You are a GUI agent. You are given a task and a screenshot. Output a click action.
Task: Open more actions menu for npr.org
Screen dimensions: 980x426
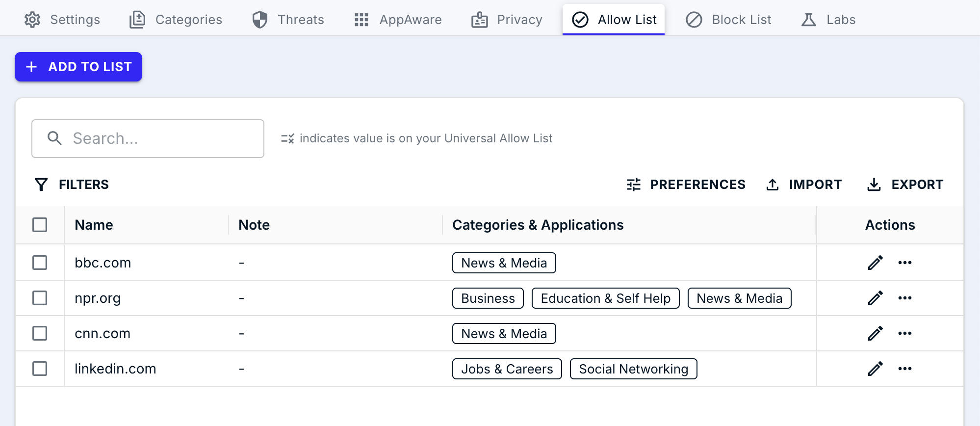(905, 298)
